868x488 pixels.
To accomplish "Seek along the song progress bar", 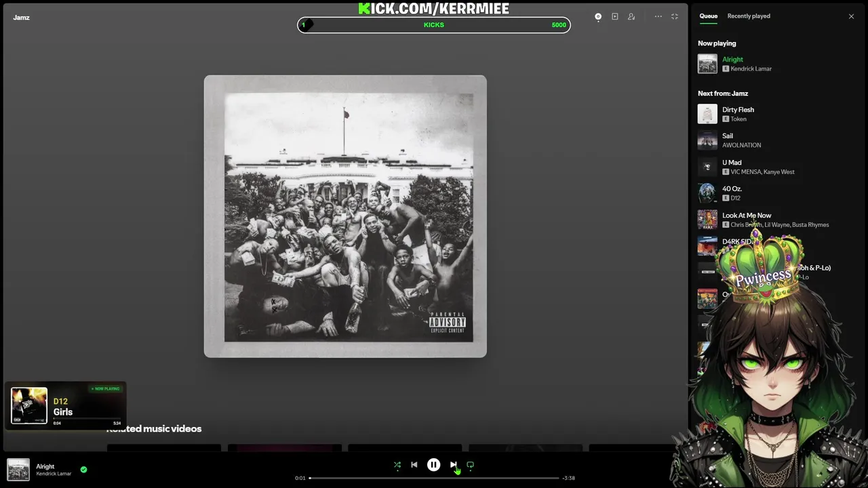I will tap(434, 478).
